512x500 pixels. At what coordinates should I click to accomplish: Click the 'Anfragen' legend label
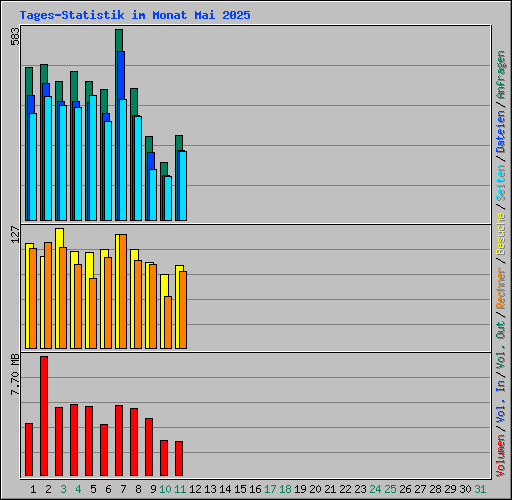point(501,75)
